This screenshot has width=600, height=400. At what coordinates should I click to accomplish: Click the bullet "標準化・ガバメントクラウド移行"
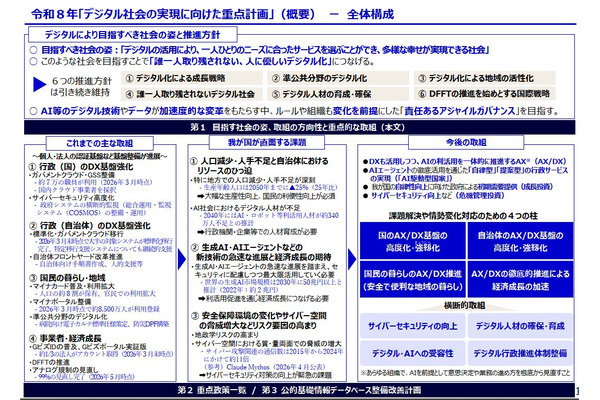pyautogui.click(x=76, y=233)
